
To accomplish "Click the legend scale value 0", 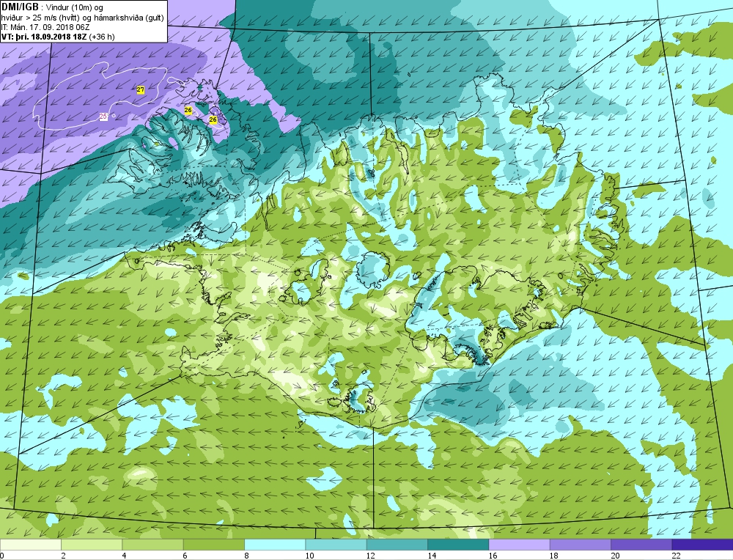I will click(2, 556).
